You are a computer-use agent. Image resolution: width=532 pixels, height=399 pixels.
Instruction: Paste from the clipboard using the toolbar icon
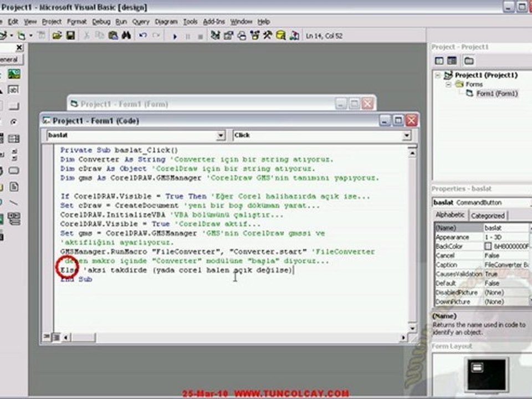[113, 35]
